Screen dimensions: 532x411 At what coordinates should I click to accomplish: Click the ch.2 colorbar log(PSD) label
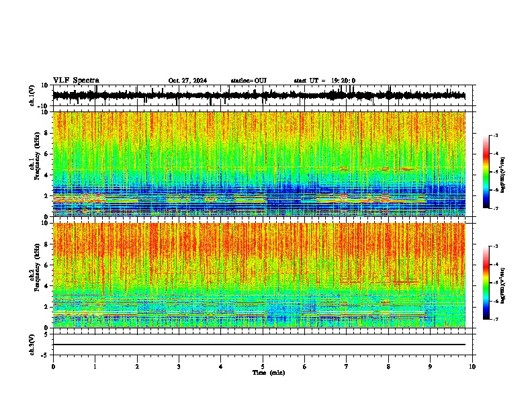point(503,286)
